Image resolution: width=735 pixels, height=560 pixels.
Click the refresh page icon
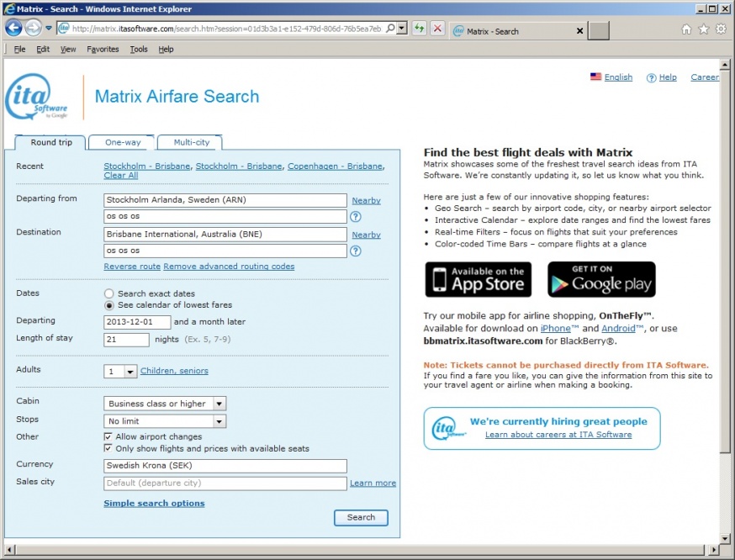419,28
